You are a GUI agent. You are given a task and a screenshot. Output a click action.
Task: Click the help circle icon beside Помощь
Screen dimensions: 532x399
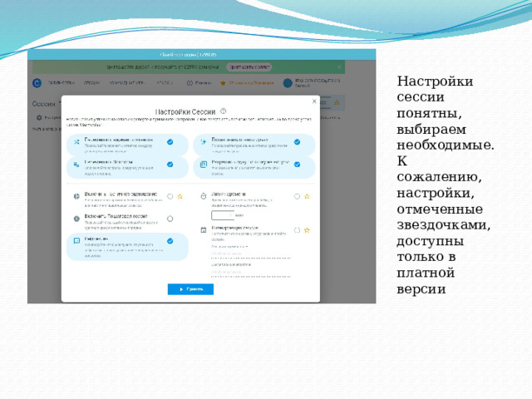tap(190, 83)
